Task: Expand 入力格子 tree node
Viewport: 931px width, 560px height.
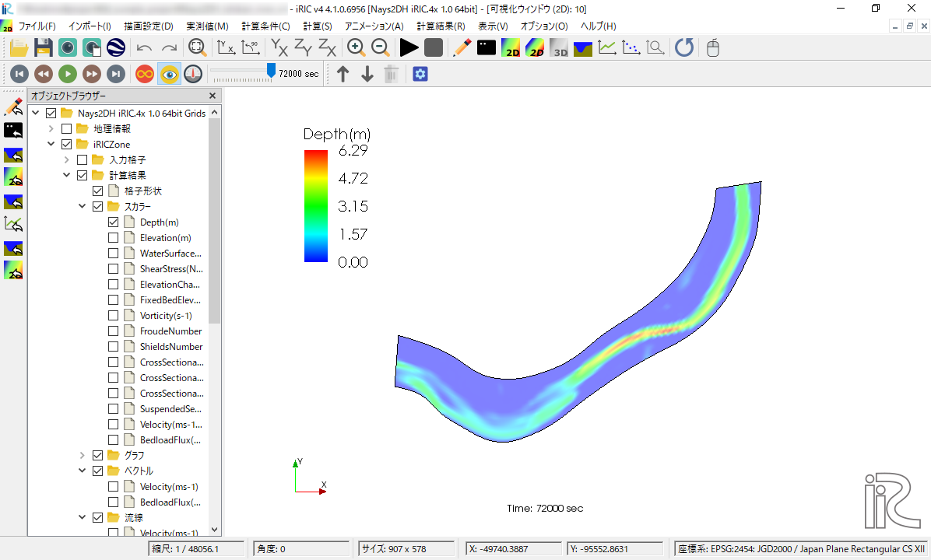Action: (66, 159)
